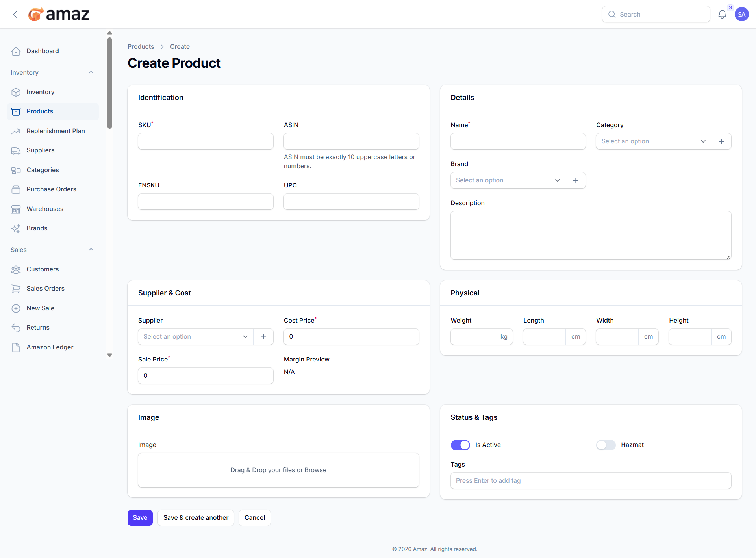Click the plus icon beside Brand dropdown
Image resolution: width=756 pixels, height=558 pixels.
(576, 180)
